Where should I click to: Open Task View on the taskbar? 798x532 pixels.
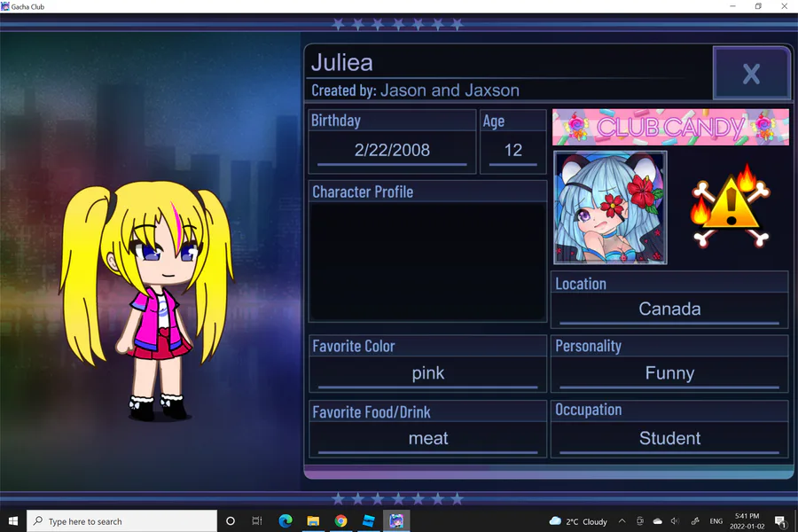(257, 520)
